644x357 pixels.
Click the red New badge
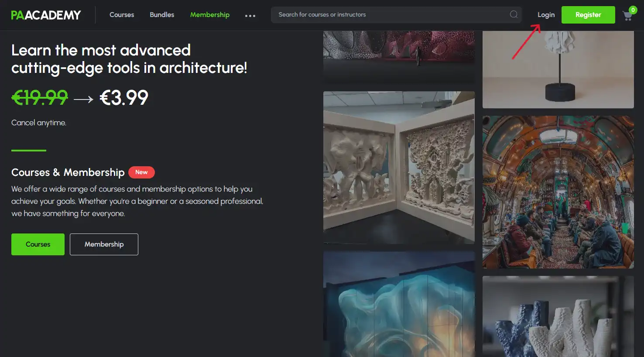141,172
